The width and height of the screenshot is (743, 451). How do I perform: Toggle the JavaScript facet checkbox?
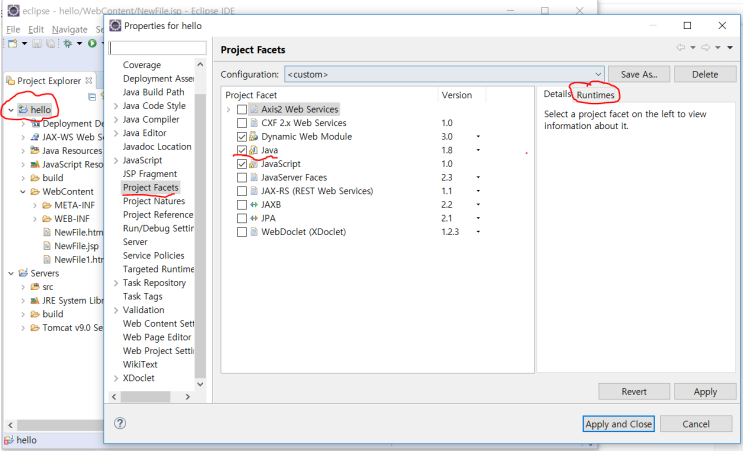(242, 164)
